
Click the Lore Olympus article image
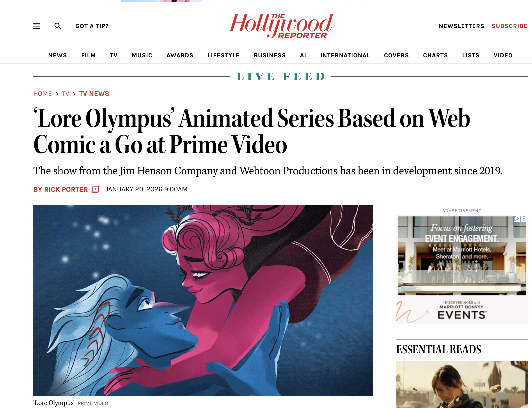[x=203, y=301]
